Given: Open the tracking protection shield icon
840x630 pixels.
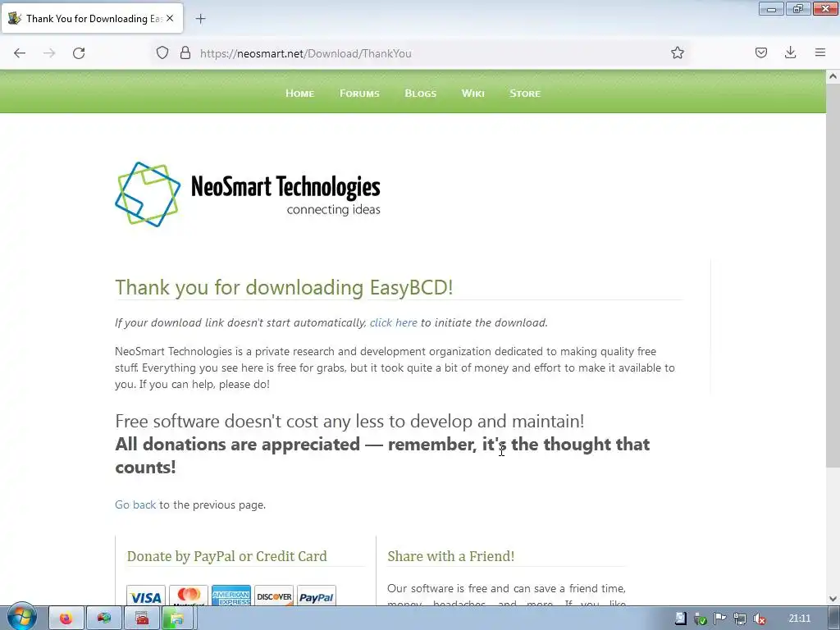Looking at the screenshot, I should coord(162,53).
